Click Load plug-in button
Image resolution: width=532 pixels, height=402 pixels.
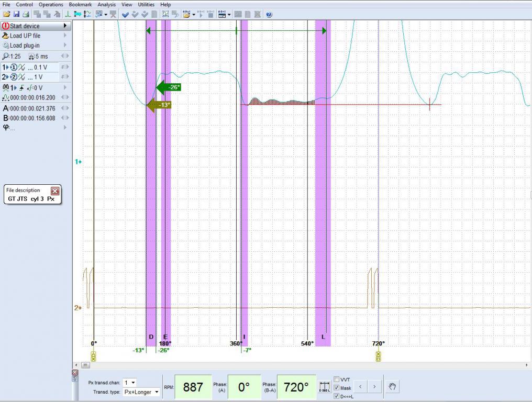tap(24, 46)
